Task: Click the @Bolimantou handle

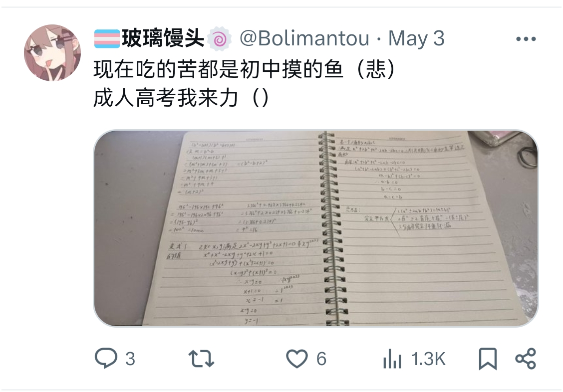Action: click(304, 38)
